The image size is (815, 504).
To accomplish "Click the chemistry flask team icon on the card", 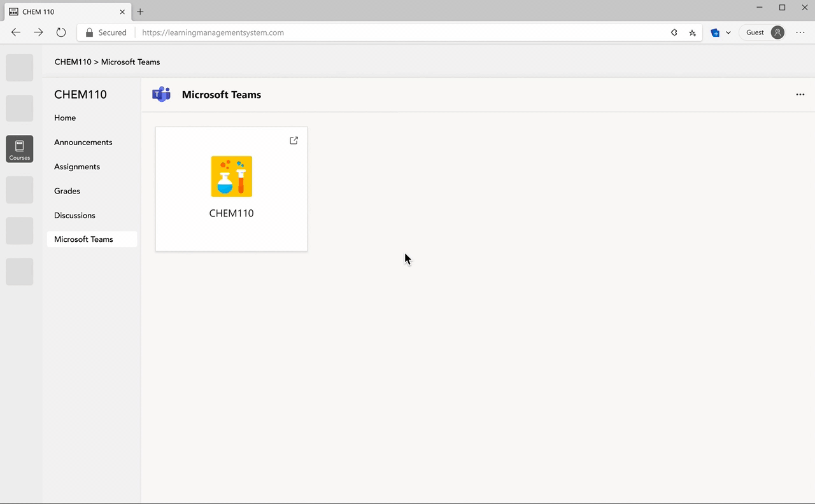I will (x=232, y=176).
